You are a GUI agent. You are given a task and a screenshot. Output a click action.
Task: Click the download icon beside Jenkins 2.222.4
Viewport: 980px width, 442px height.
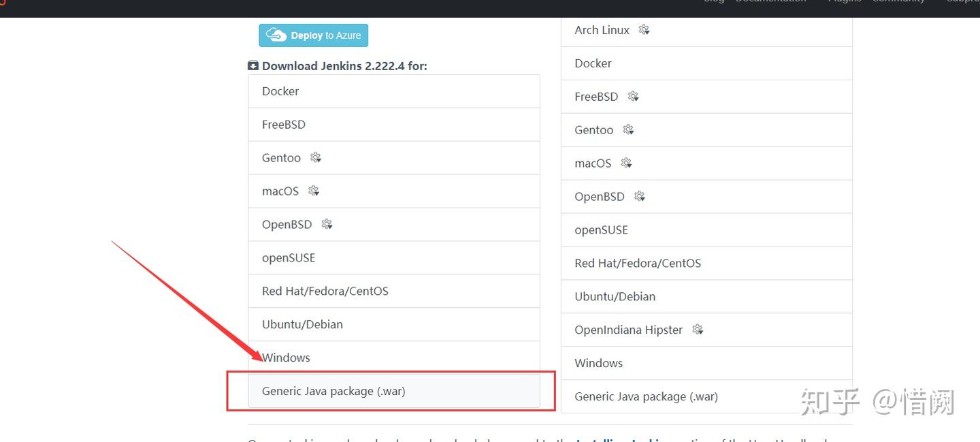tap(253, 66)
